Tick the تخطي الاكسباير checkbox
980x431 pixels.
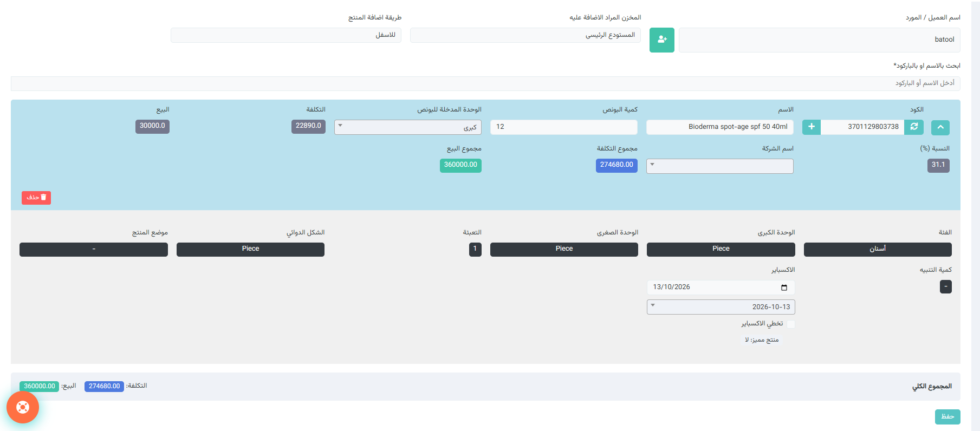(790, 324)
